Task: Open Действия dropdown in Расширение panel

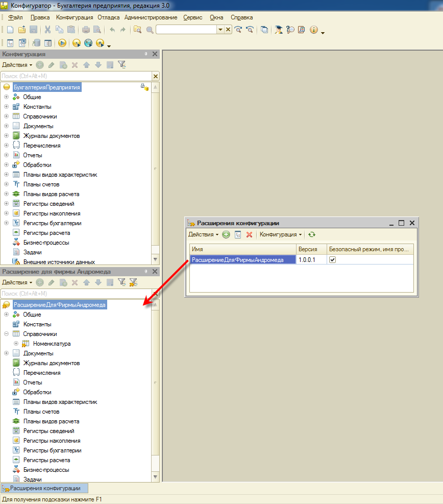Action: click(x=17, y=282)
